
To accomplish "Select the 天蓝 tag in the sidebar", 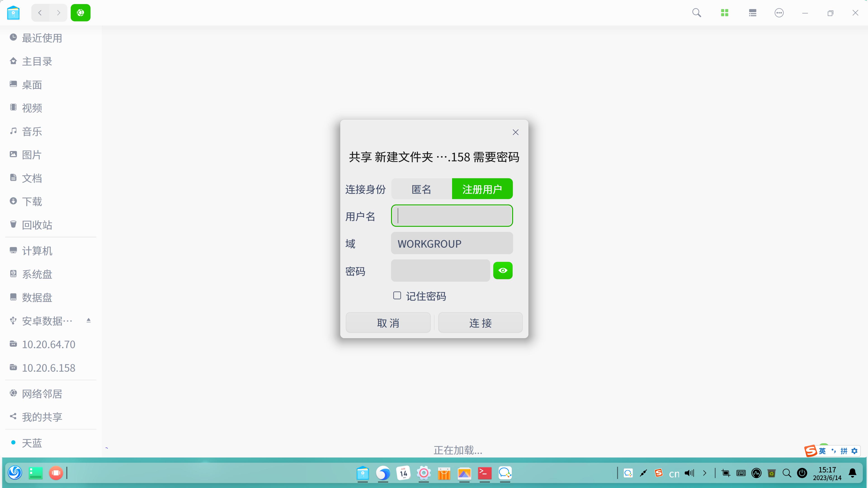I will coord(51,443).
